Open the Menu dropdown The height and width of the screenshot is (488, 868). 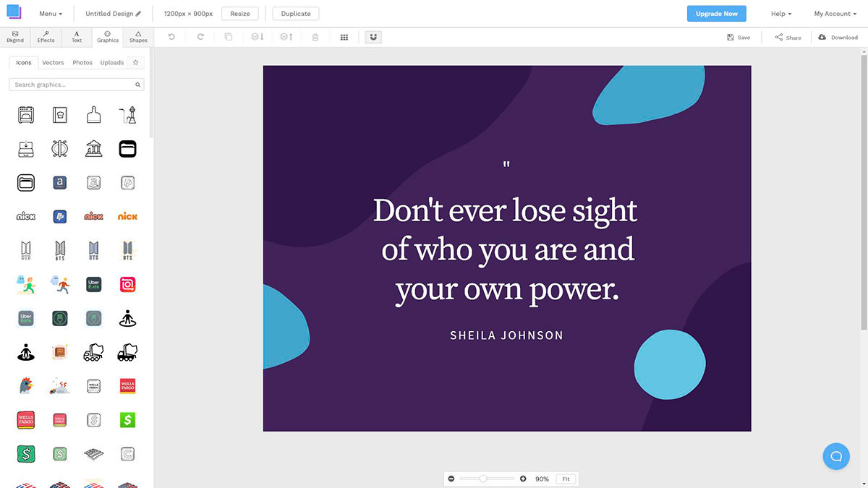pyautogui.click(x=51, y=14)
